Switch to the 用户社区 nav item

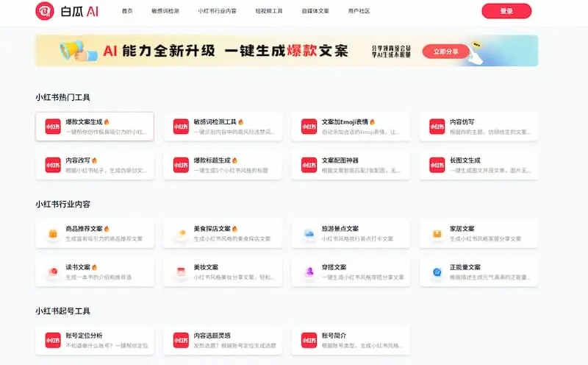(x=359, y=12)
